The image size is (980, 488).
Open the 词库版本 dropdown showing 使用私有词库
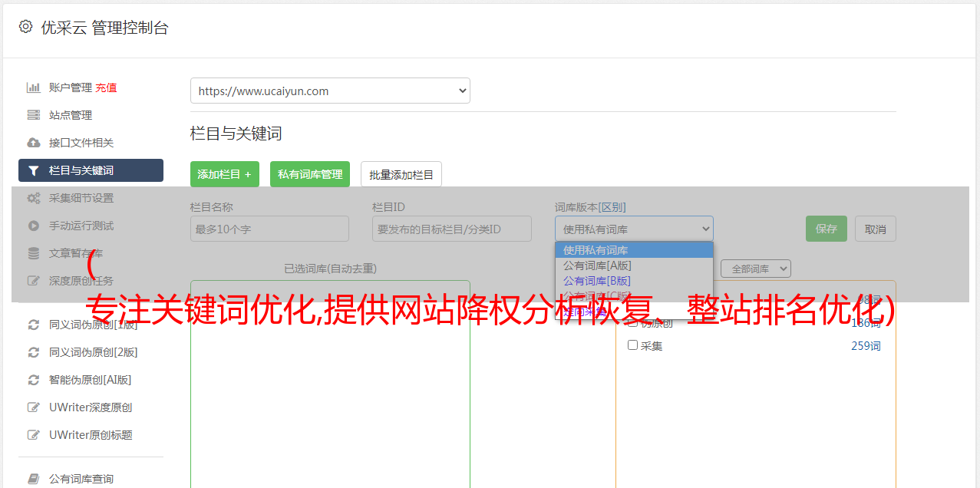point(634,229)
